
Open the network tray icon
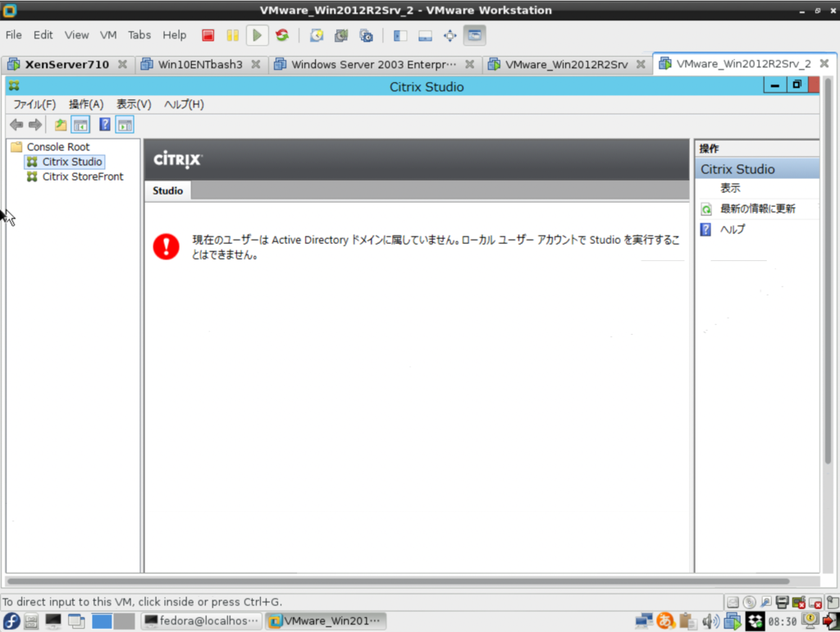643,621
